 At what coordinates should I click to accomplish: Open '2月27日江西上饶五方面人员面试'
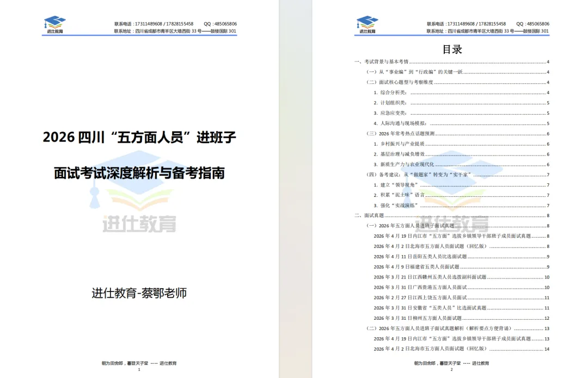(461, 298)
